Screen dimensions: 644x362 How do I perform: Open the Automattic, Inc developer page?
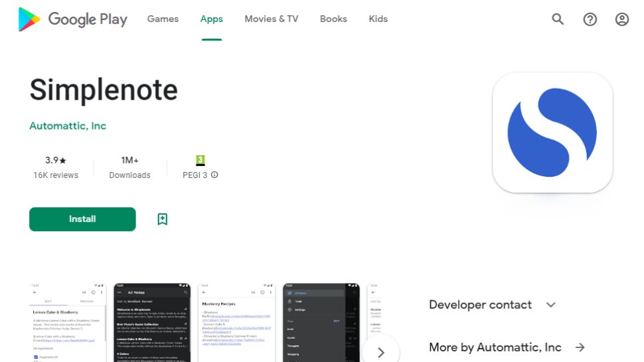point(68,126)
